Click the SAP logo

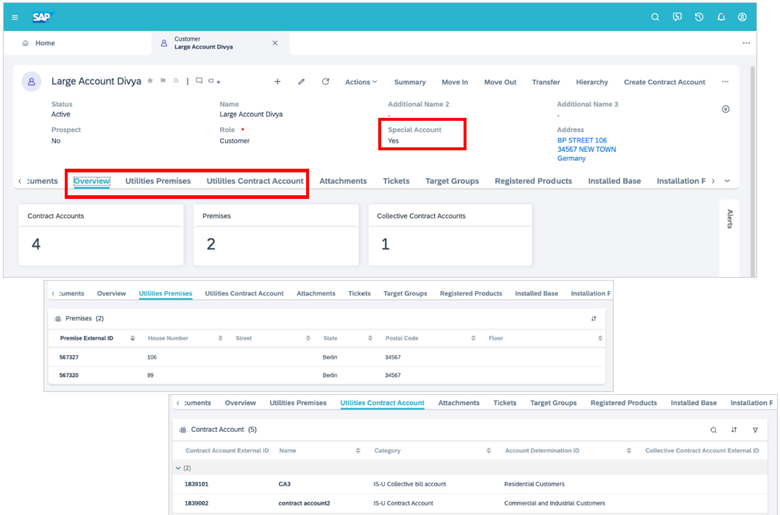42,17
